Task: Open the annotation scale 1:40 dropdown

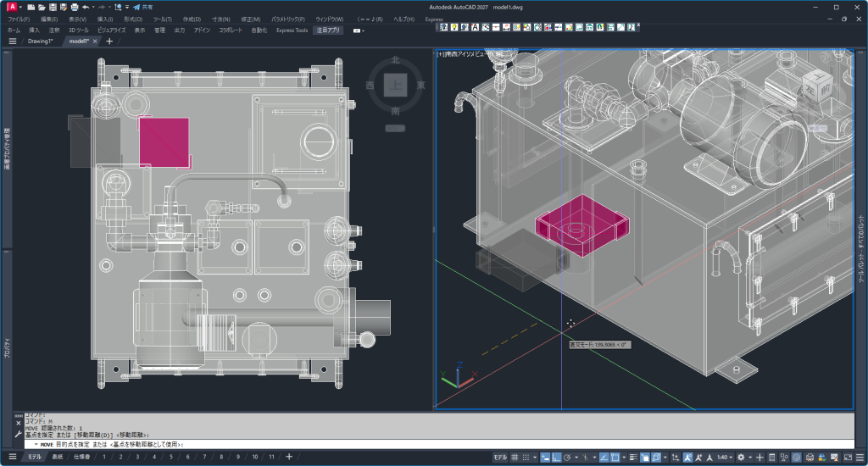Action: (723, 458)
